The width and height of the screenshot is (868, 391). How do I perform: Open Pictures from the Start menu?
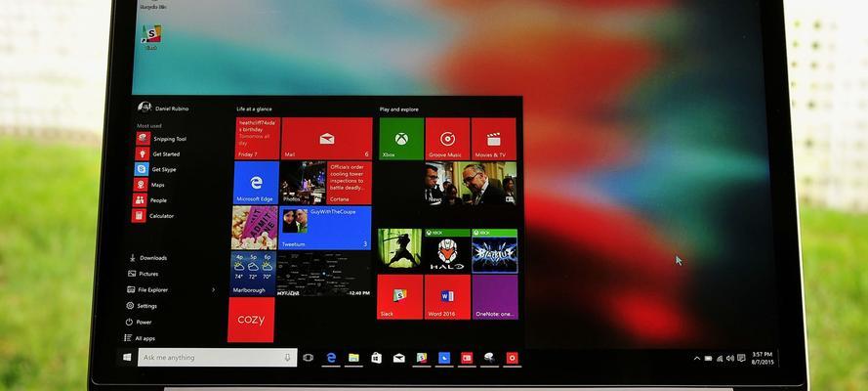143,274
